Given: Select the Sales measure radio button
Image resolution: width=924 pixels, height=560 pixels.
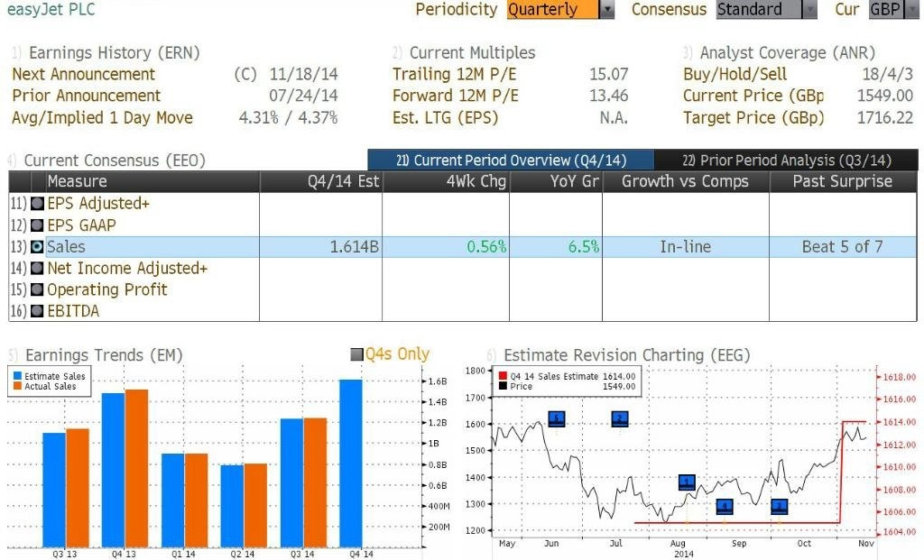Looking at the screenshot, I should tap(37, 247).
